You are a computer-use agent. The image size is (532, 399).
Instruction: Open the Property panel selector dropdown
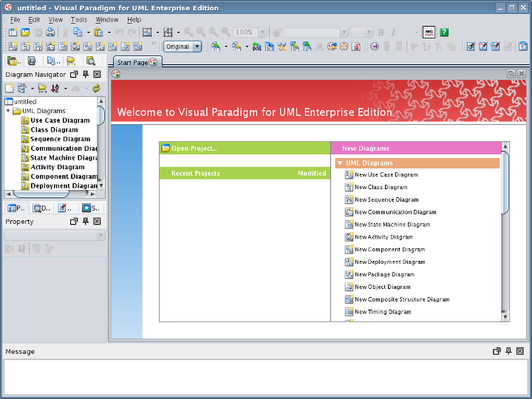click(x=100, y=235)
